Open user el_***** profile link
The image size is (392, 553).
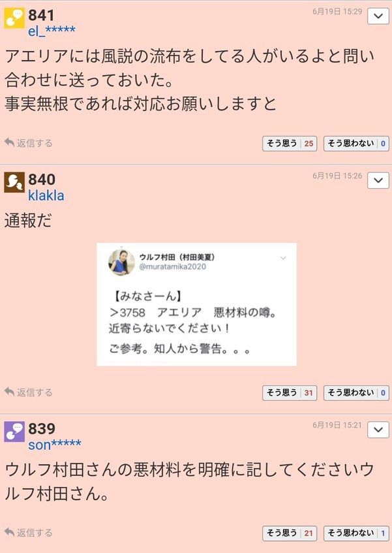tap(52, 31)
